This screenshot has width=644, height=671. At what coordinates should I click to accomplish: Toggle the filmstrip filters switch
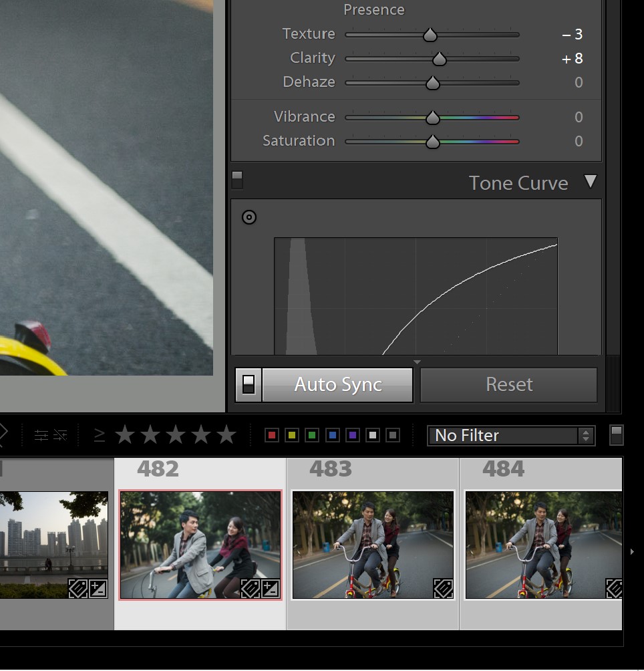(x=616, y=435)
